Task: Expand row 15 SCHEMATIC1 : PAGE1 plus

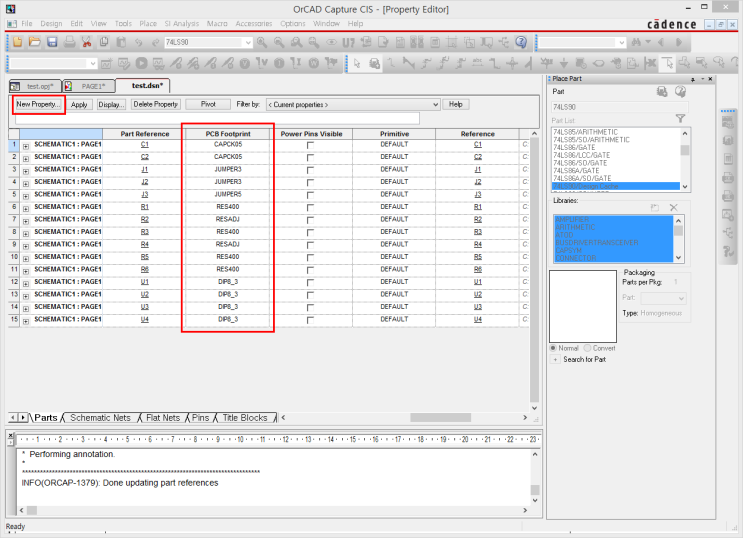Action: coord(26,321)
